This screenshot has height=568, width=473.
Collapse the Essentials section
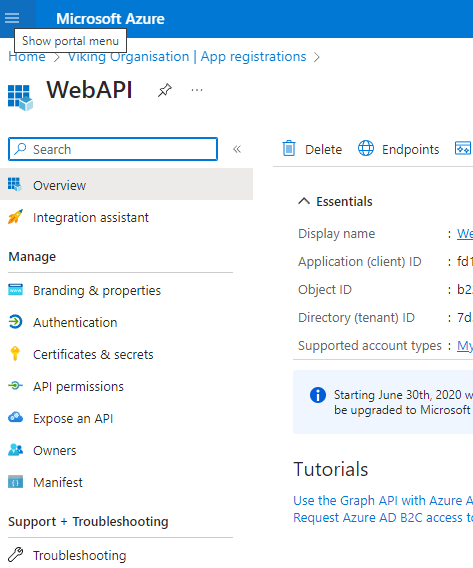tap(304, 201)
